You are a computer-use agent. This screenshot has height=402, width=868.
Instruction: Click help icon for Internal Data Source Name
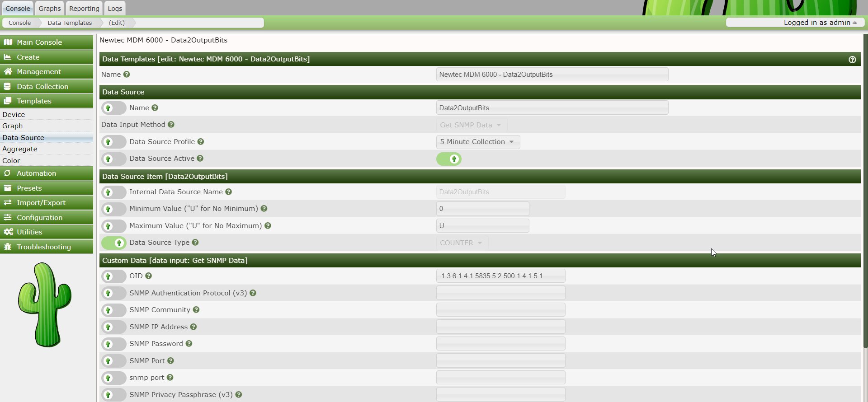228,192
